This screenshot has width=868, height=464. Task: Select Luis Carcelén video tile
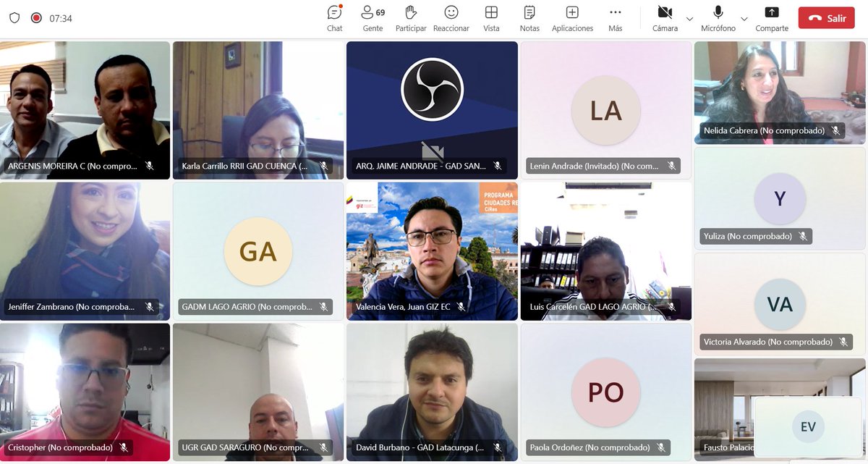(x=606, y=251)
